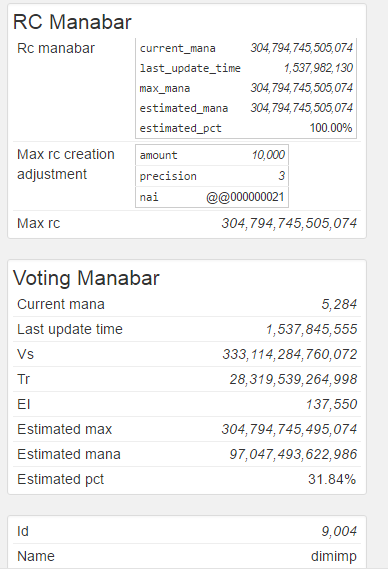Select the Current mana value 5,284

pos(339,304)
